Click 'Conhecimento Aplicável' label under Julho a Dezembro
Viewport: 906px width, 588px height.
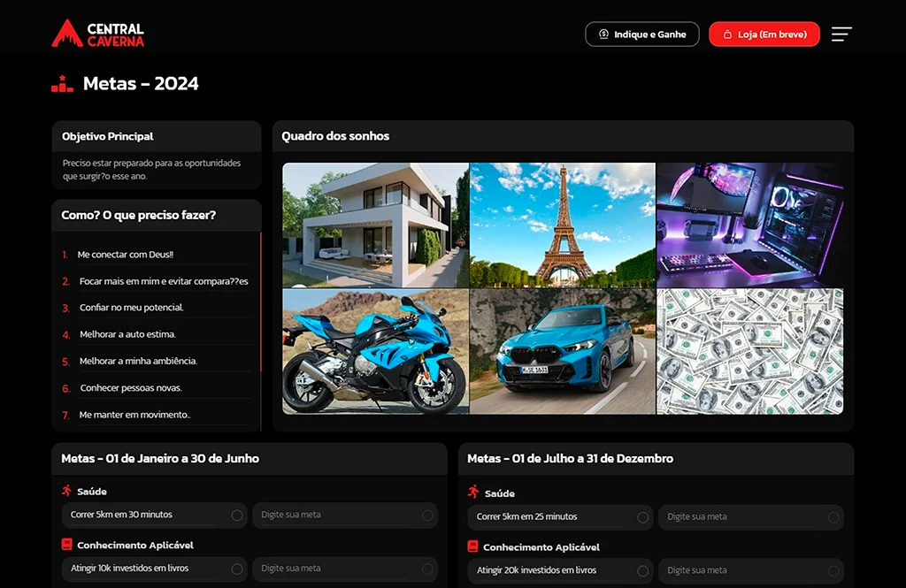(541, 547)
